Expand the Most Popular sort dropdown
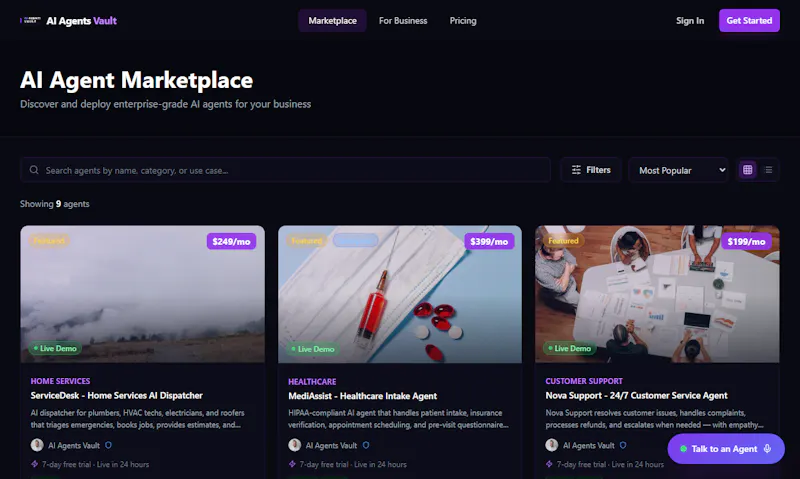800x479 pixels. 678,170
